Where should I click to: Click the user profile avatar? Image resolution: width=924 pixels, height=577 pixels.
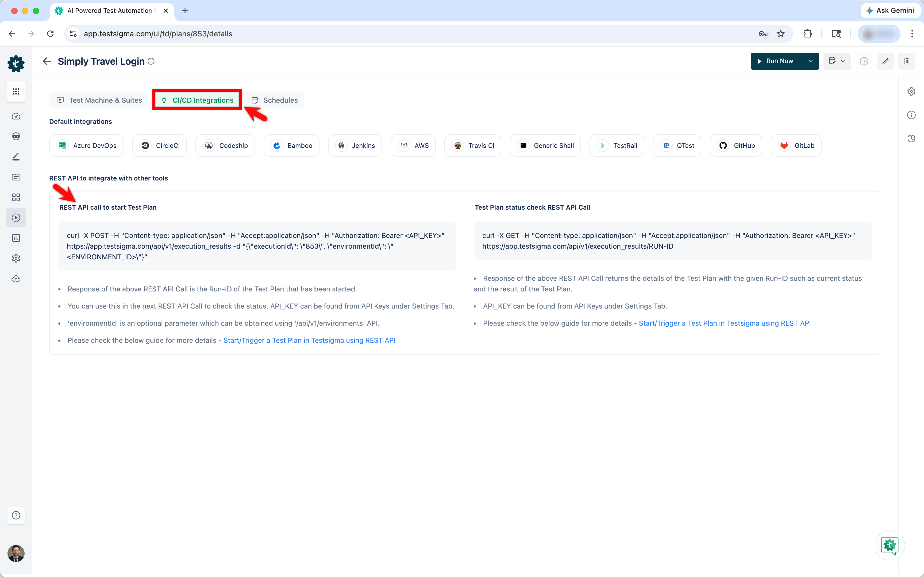pyautogui.click(x=16, y=553)
